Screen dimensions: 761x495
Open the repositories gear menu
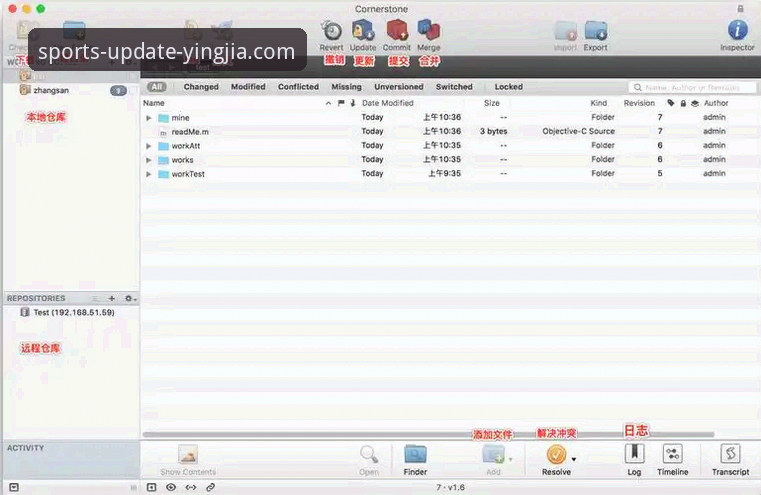[x=130, y=298]
